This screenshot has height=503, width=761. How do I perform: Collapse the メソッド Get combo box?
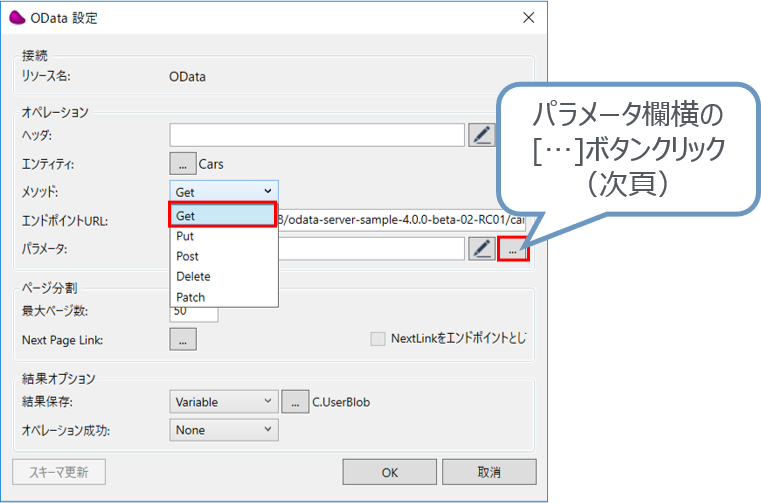click(x=224, y=191)
